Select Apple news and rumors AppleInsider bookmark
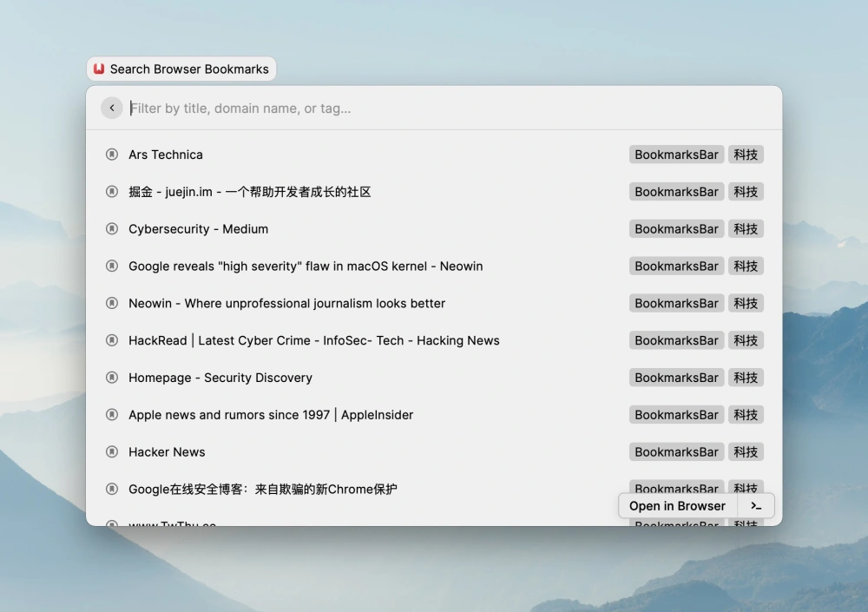This screenshot has height=612, width=868. point(434,414)
